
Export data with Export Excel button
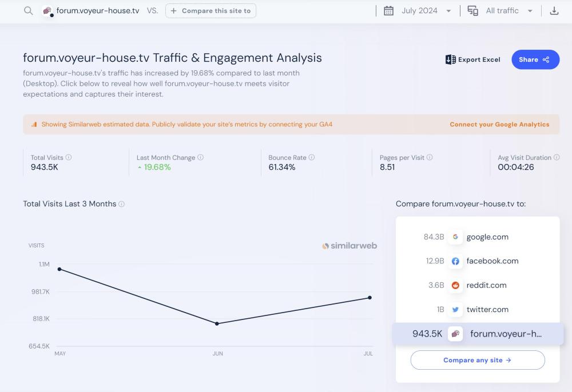point(472,59)
